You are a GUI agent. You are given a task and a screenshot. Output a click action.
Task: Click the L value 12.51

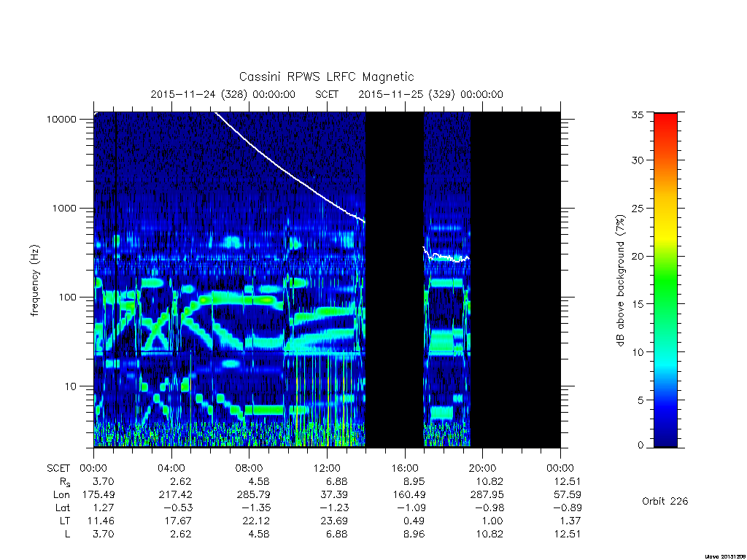567,534
